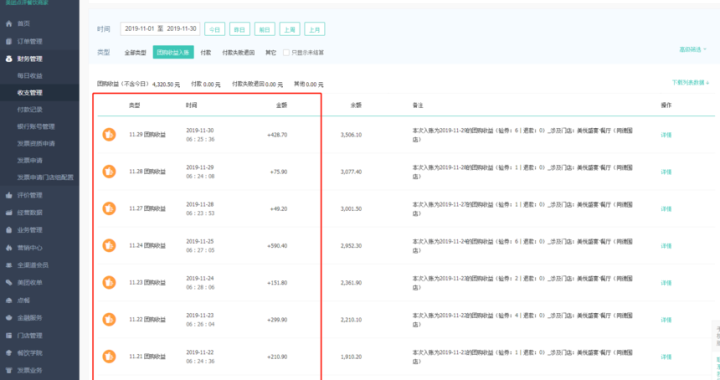Click the 业务管理 sidebar icon
This screenshot has width=720, height=380.
pos(9,230)
